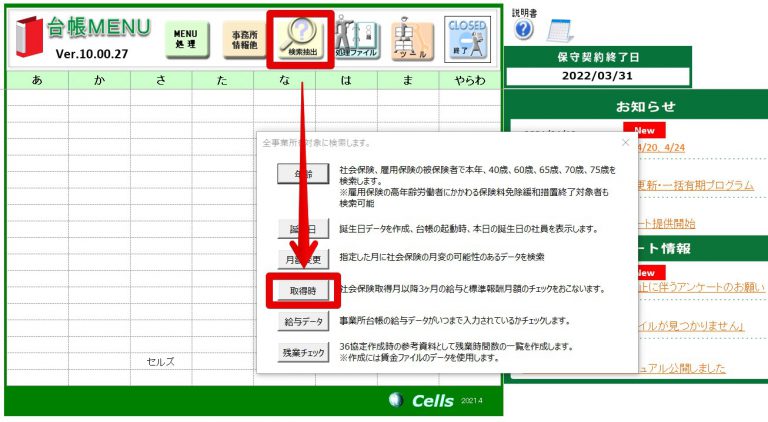Click the 年齢 search button

coord(303,173)
